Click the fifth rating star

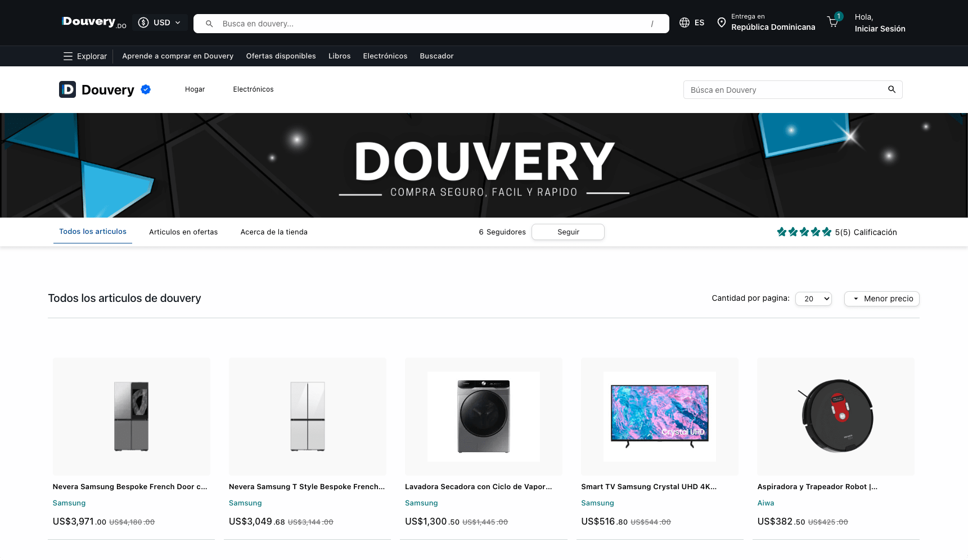coord(827,231)
